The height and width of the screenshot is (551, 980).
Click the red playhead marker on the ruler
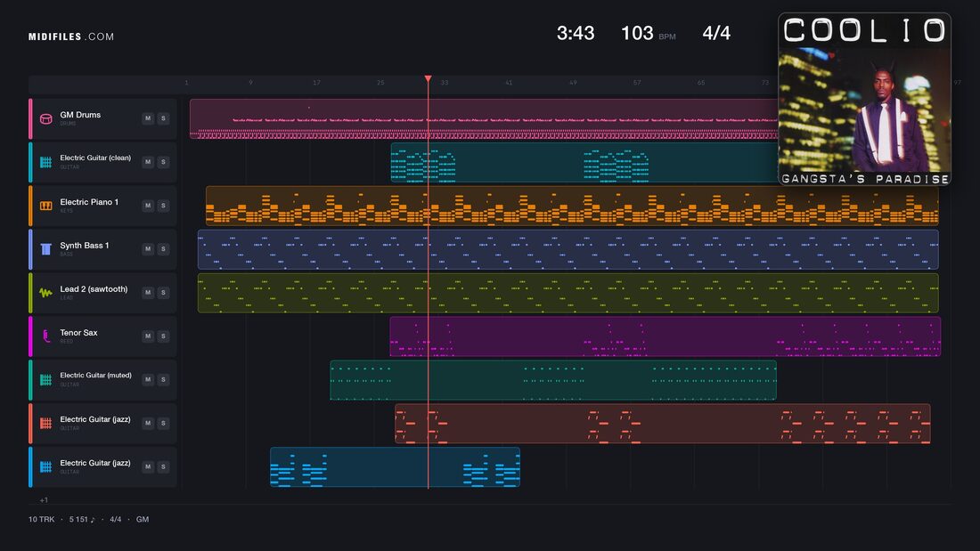click(429, 79)
